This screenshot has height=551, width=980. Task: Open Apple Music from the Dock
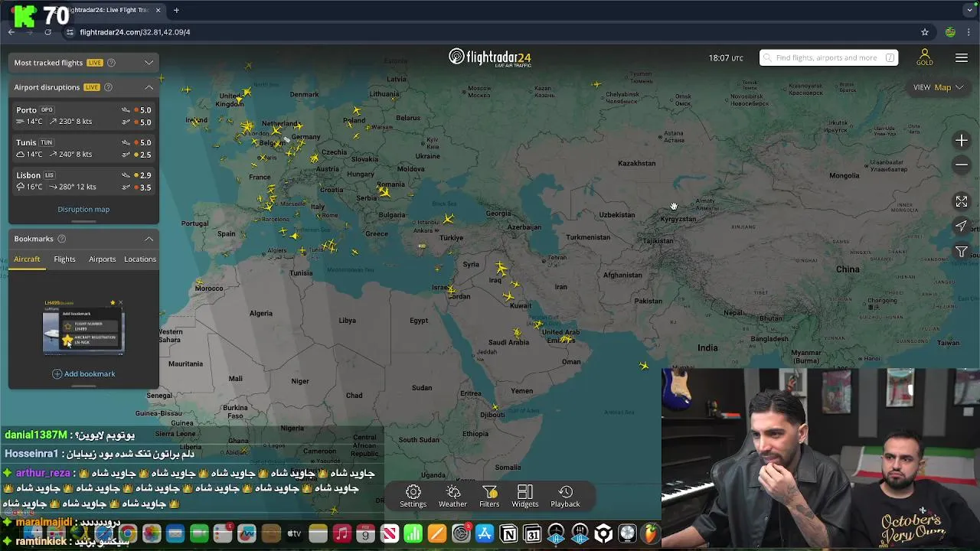pos(342,533)
